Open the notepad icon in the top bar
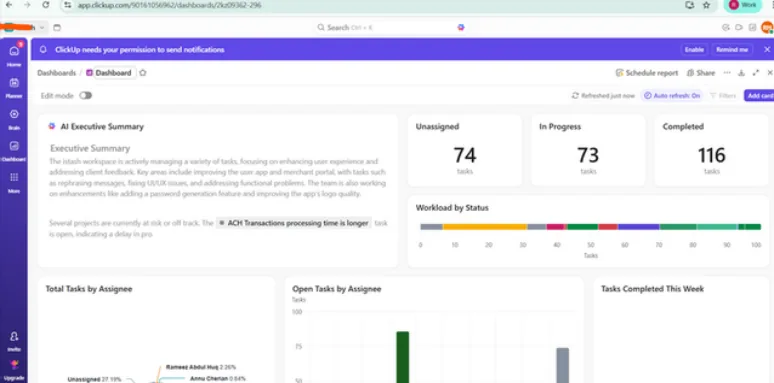Screen dimensions: 774x383 pyautogui.click(x=752, y=28)
